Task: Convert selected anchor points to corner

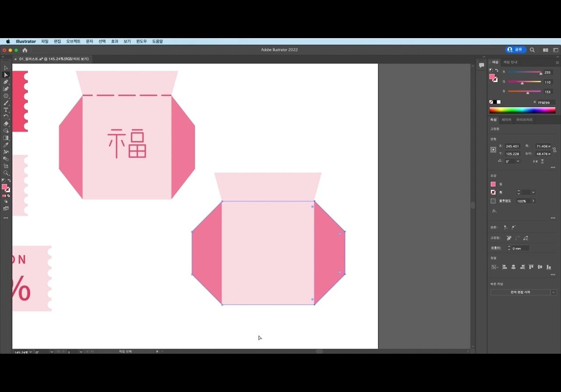Action: click(505, 228)
